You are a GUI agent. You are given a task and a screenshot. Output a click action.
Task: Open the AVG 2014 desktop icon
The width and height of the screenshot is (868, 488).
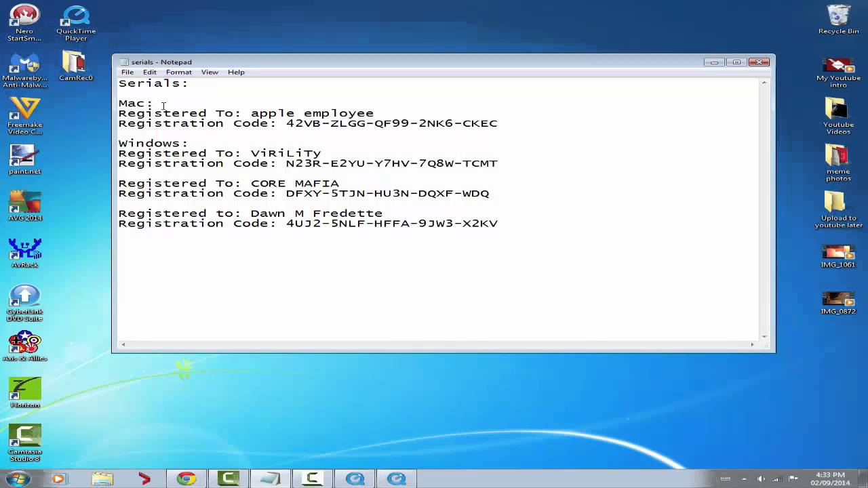click(24, 206)
